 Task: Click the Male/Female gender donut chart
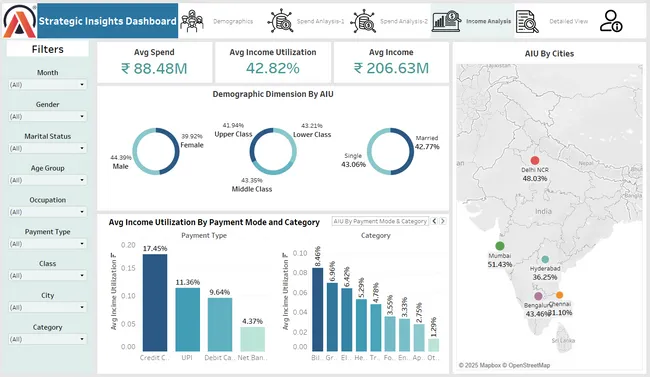[x=156, y=151]
